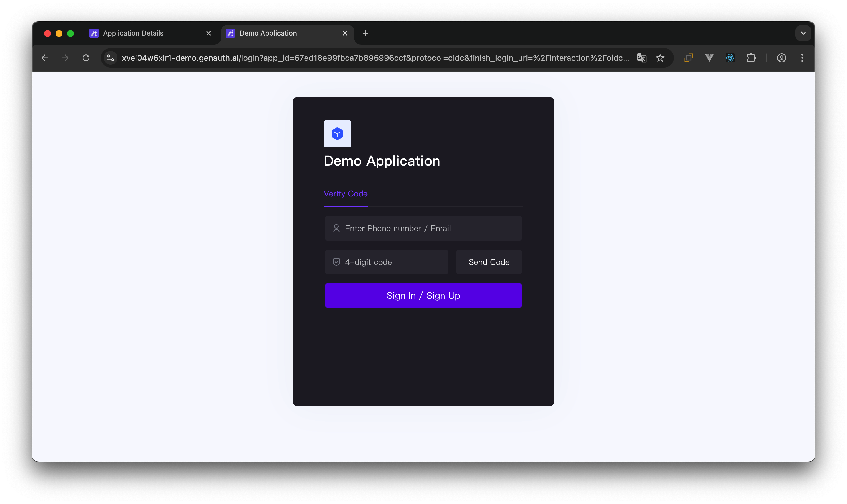The image size is (847, 504).
Task: Reload the current page
Action: pyautogui.click(x=86, y=58)
